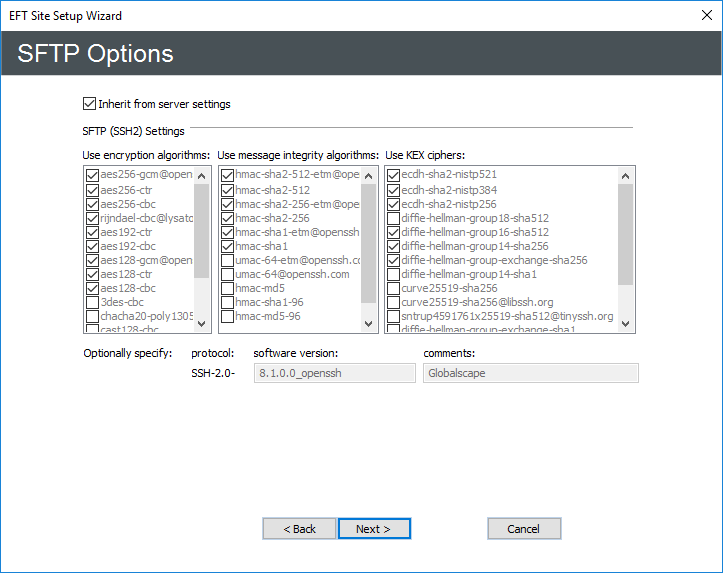Viewport: 723px width, 573px height.
Task: Enable the 3des-cbc encryption algorithm
Action: click(x=93, y=302)
